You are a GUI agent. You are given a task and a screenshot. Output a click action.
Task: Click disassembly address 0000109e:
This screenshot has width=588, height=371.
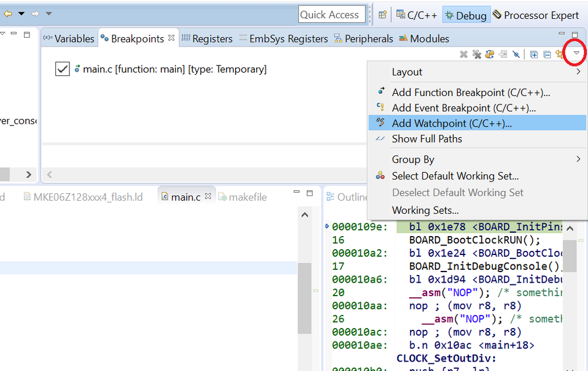pyautogui.click(x=360, y=227)
